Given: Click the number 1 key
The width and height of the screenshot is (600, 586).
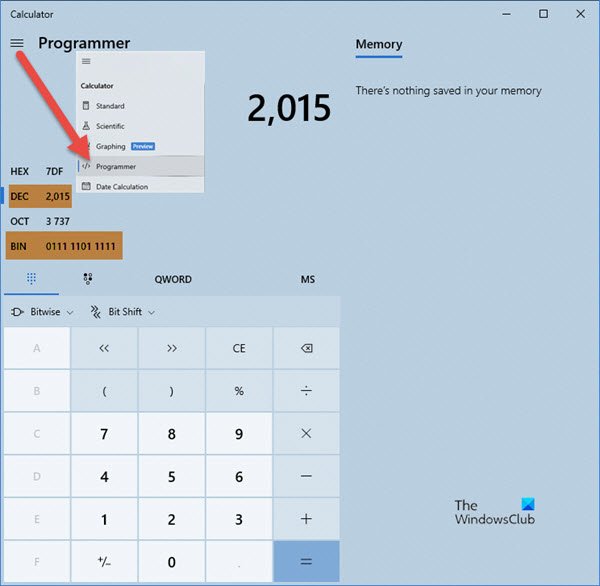Looking at the screenshot, I should (x=104, y=519).
